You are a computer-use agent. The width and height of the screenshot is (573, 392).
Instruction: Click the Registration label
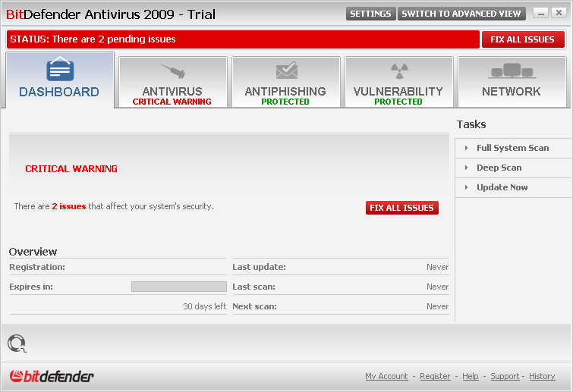click(x=37, y=267)
